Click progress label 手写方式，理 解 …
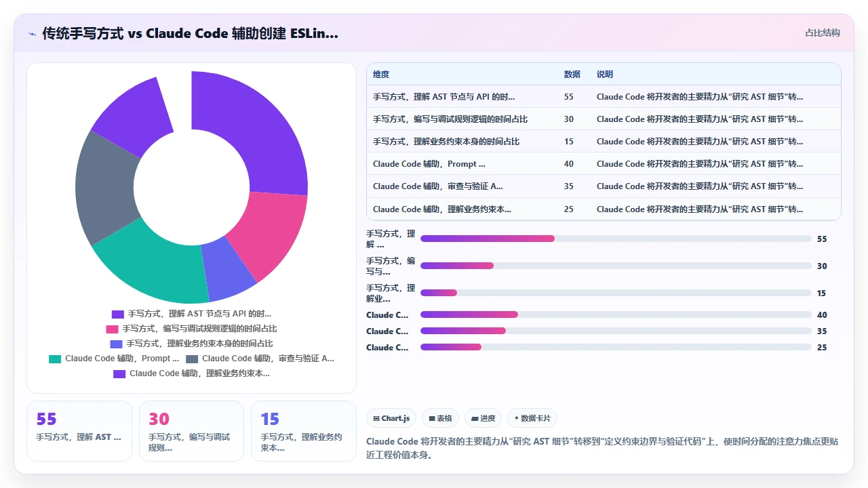 click(x=391, y=239)
